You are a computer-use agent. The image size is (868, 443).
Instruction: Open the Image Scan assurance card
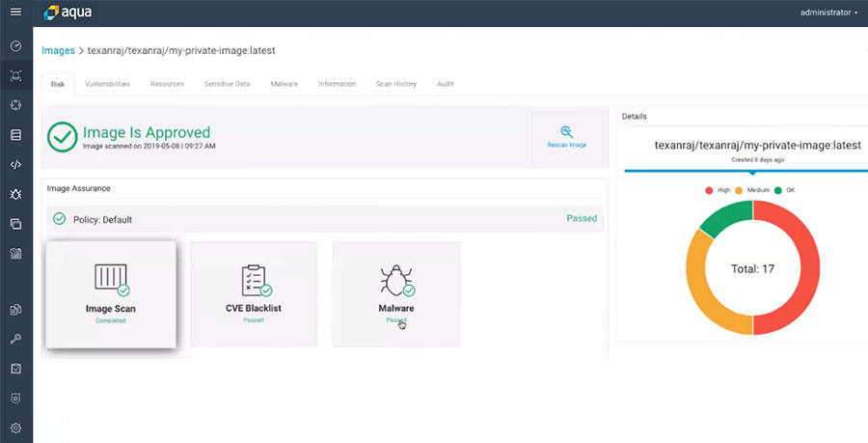[111, 293]
